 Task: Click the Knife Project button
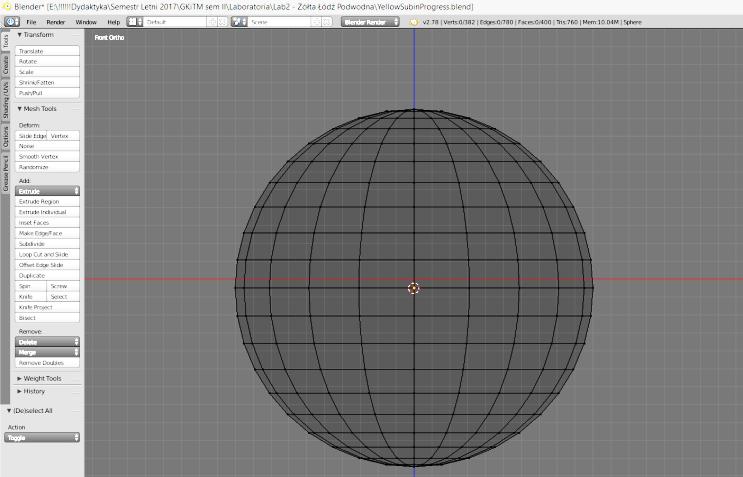point(47,307)
